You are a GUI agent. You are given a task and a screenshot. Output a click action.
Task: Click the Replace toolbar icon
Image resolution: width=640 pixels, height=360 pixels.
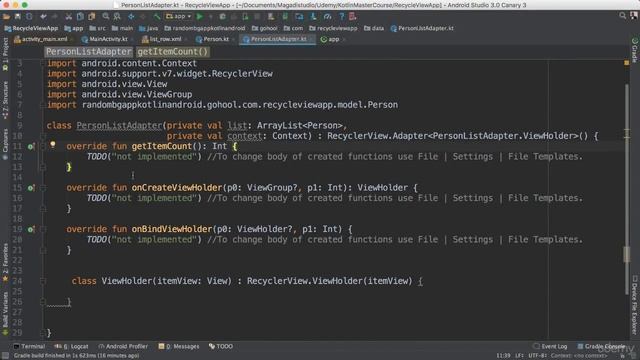117,17
